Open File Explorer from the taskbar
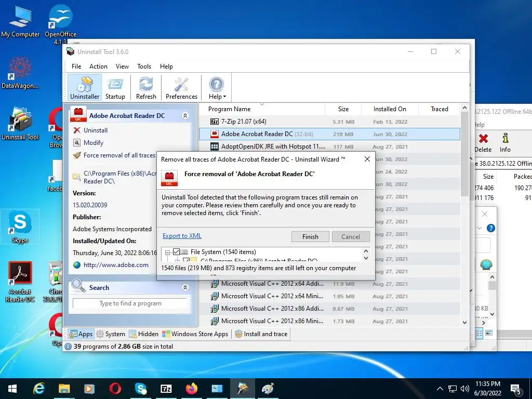Screen dimensions: 532x399 [x=64, y=389]
